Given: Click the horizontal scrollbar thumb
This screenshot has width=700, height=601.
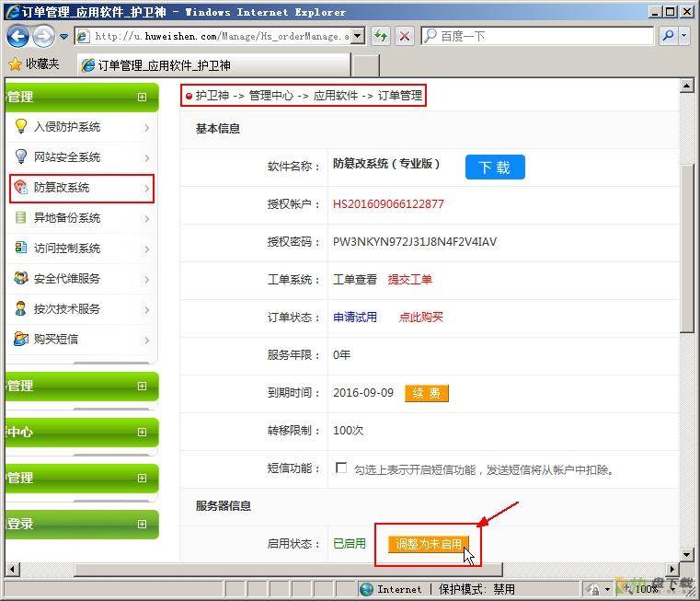Looking at the screenshot, I should [289, 570].
